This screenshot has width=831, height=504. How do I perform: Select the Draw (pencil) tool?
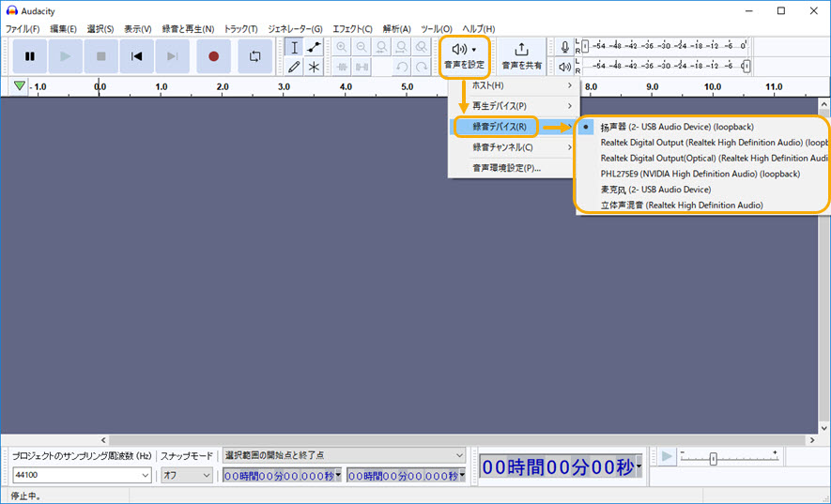tap(294, 67)
